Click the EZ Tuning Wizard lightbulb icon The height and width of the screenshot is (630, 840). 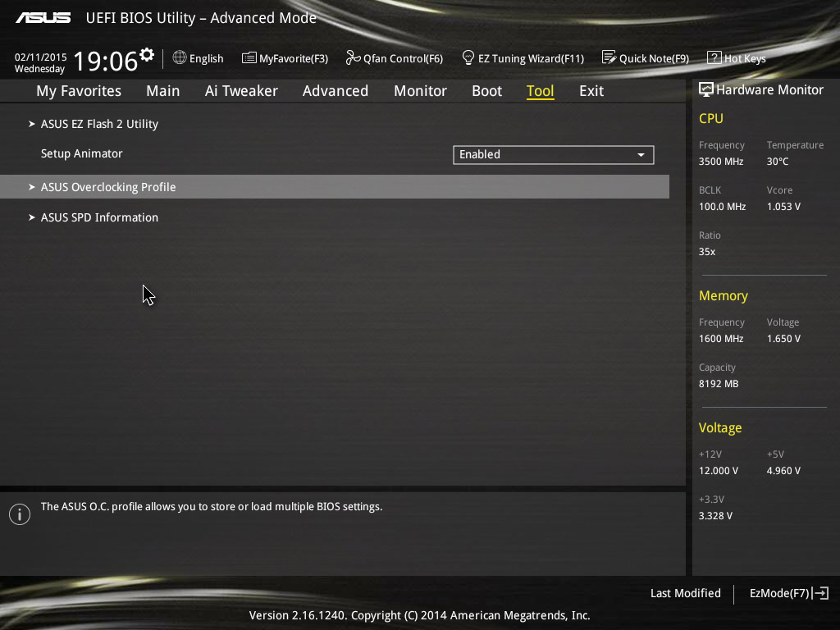point(468,57)
